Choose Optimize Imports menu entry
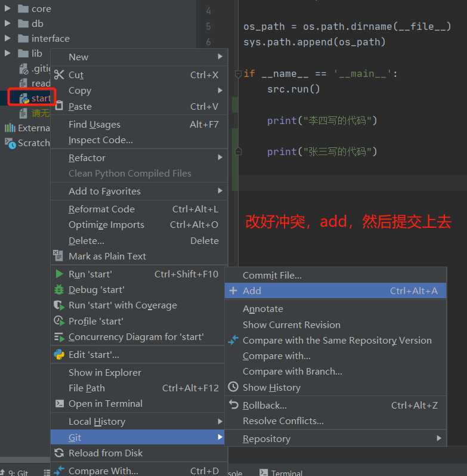 tap(140, 225)
